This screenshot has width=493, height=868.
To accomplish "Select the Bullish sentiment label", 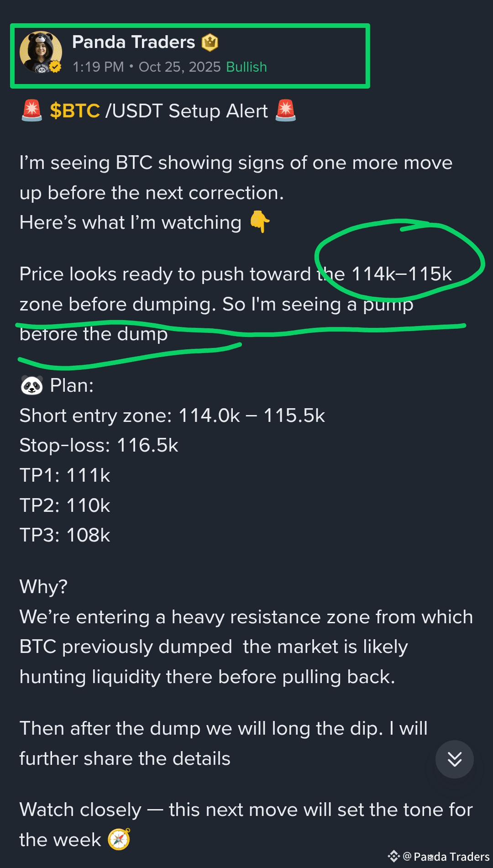I will (246, 67).
